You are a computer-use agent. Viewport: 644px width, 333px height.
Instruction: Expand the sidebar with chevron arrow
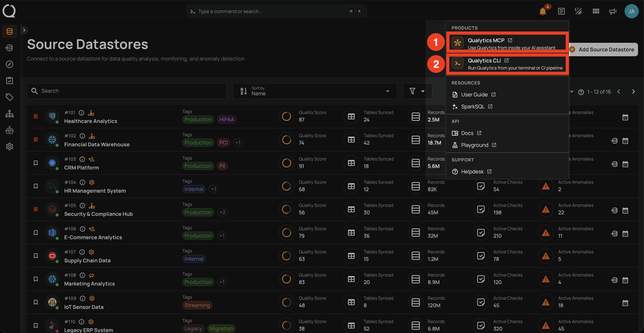pyautogui.click(x=24, y=30)
